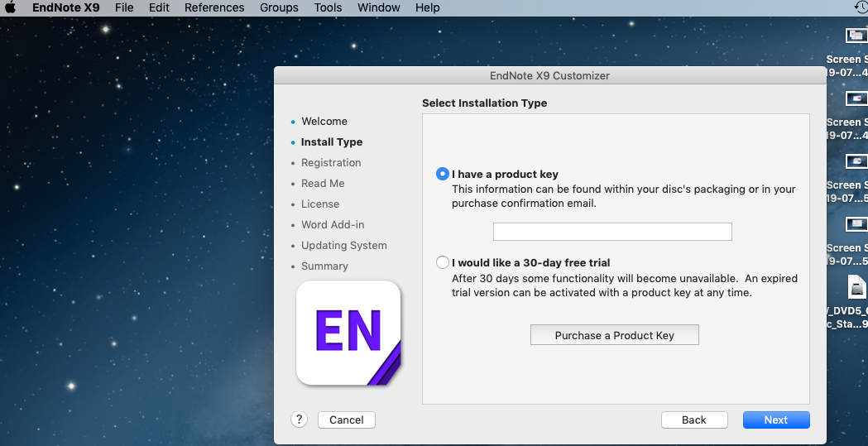This screenshot has width=868, height=446.
Task: Click Next to continue installation
Action: pyautogui.click(x=775, y=420)
